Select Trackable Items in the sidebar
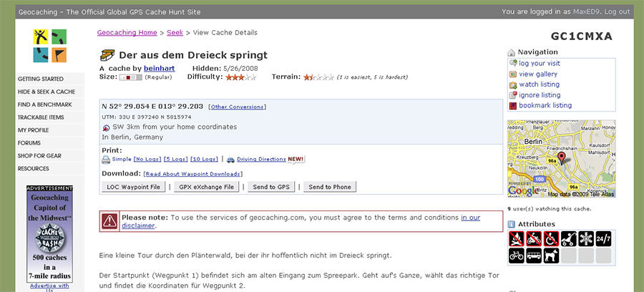The width and height of the screenshot is (644, 292). pos(41,117)
